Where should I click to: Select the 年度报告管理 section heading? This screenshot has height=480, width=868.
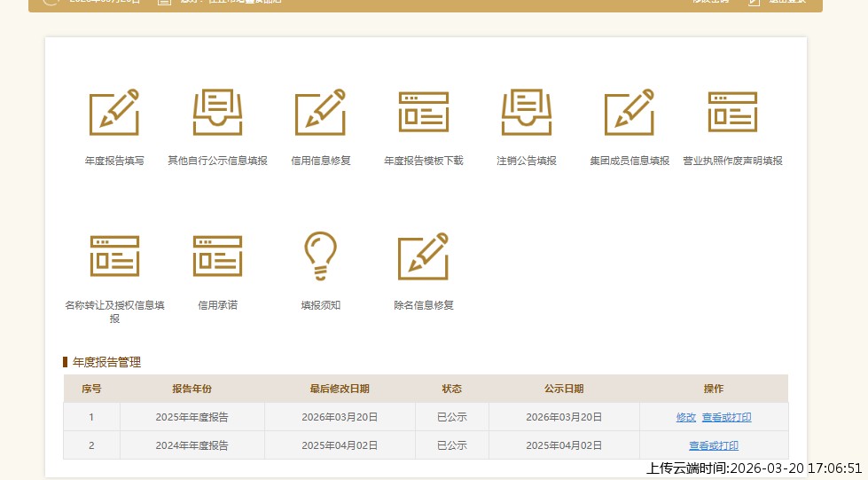[106, 363]
